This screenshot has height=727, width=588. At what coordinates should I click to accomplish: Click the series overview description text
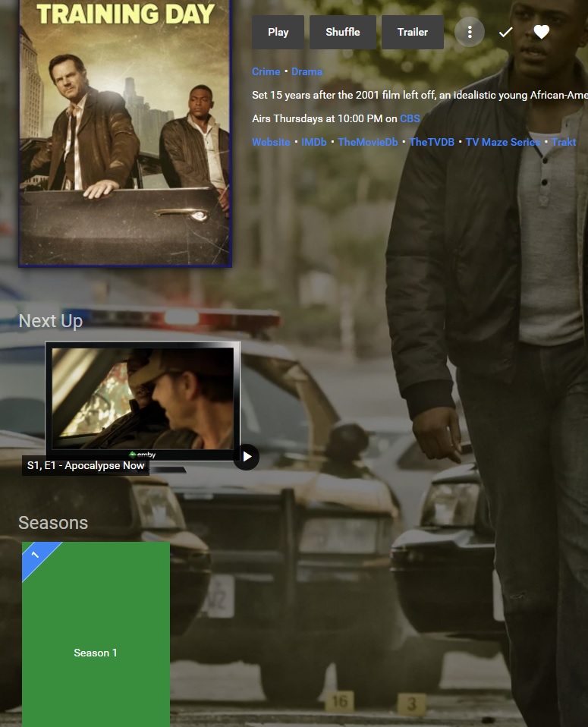420,95
